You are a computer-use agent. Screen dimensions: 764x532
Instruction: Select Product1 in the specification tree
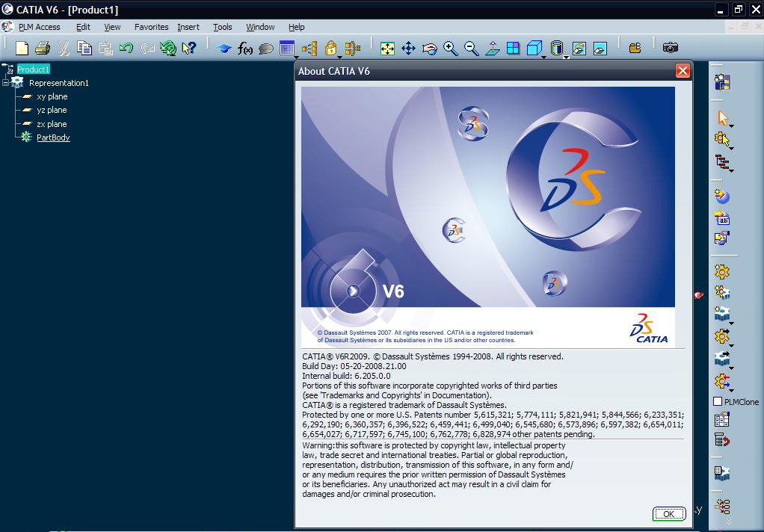[34, 69]
